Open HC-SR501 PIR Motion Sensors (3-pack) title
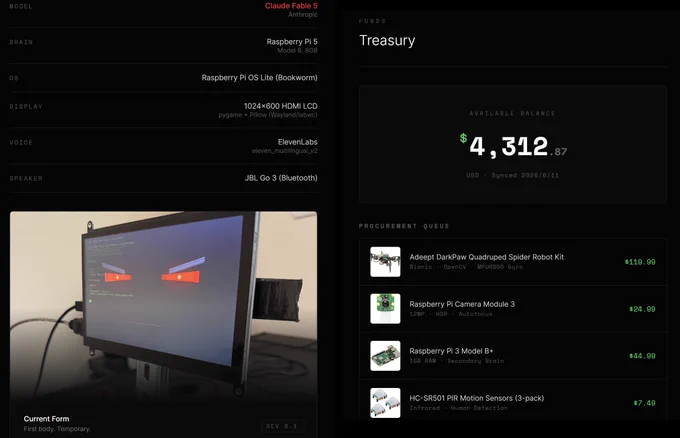 (x=477, y=398)
